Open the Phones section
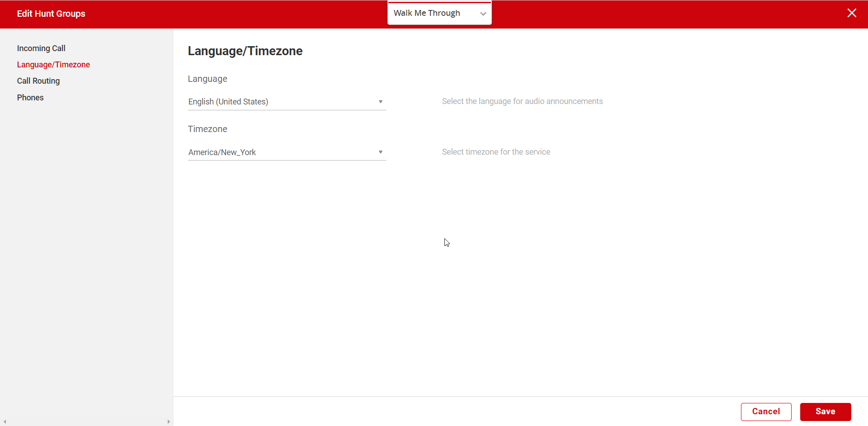Screen dimensions: 868x426 [30, 98]
